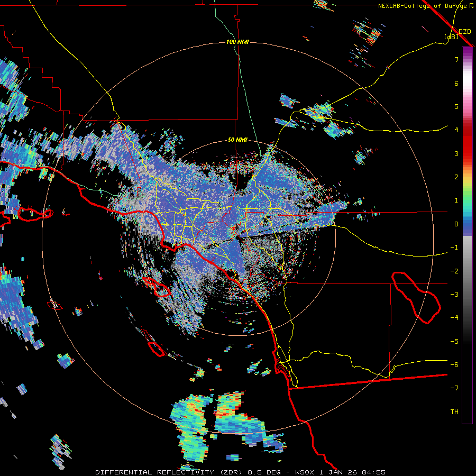This screenshot has width=476, height=476.
Task: Click the 2 value on color scale
Action: [x=456, y=177]
